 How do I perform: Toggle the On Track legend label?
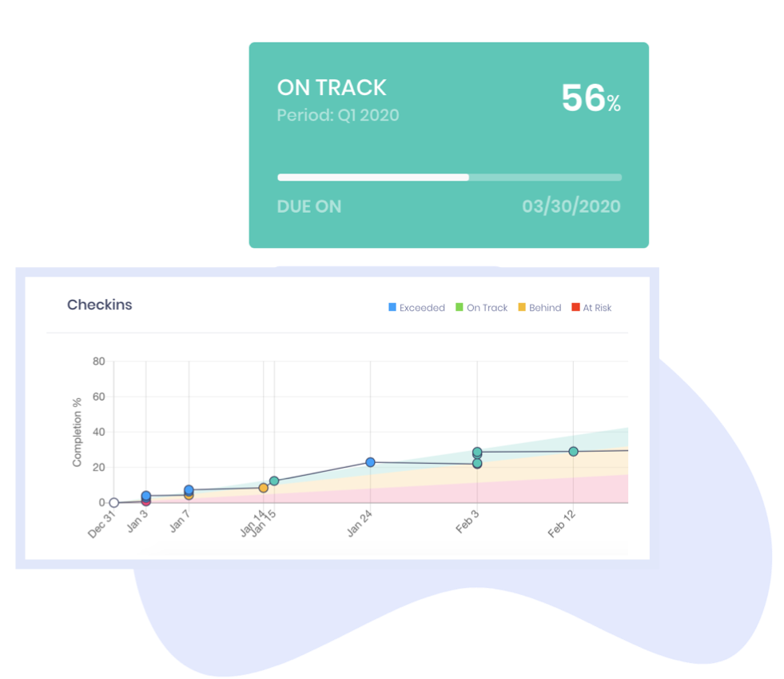[x=487, y=308]
